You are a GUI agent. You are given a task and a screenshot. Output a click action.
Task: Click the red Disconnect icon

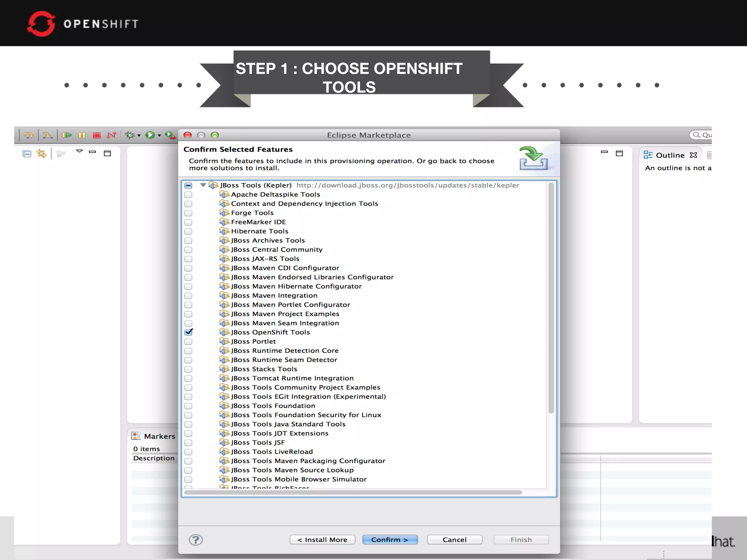111,135
